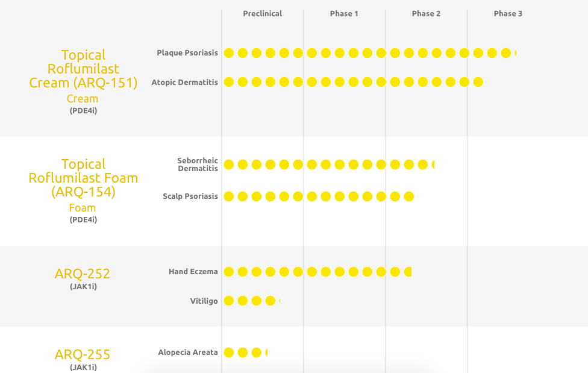The image size is (588, 373).
Task: Open the Topical Roflumilast Cream (ARQ-151) title
Action: pos(83,69)
